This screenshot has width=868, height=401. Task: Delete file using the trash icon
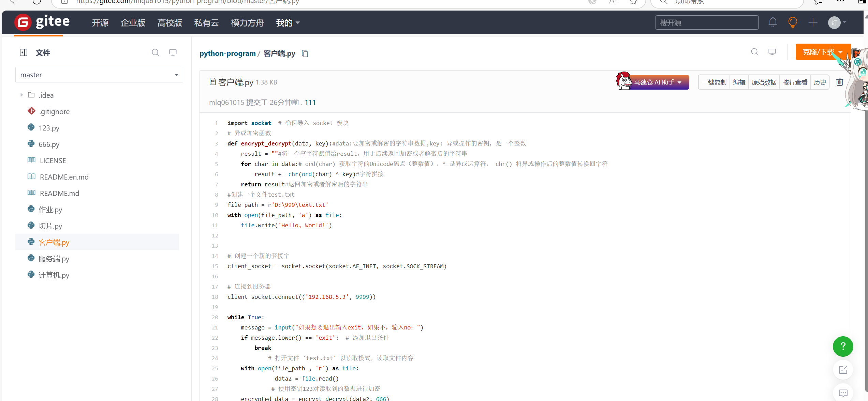point(839,82)
